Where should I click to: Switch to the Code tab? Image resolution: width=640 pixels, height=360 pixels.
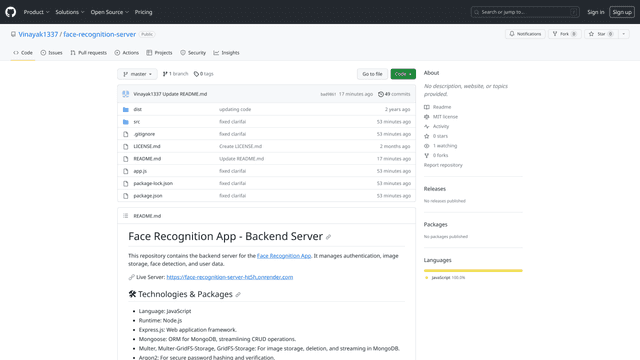click(23, 53)
